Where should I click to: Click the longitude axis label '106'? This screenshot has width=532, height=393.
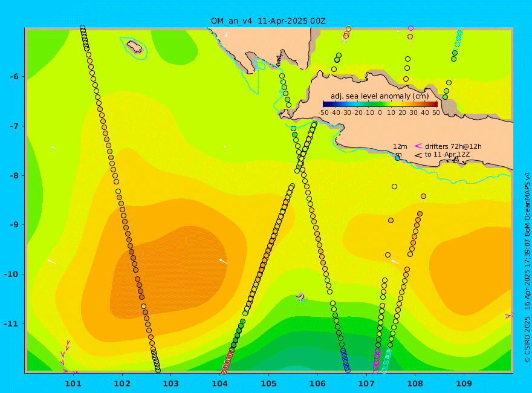[x=317, y=383]
